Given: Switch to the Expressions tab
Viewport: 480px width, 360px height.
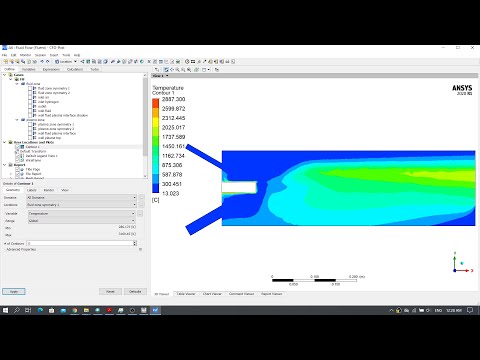Looking at the screenshot, I should point(51,69).
